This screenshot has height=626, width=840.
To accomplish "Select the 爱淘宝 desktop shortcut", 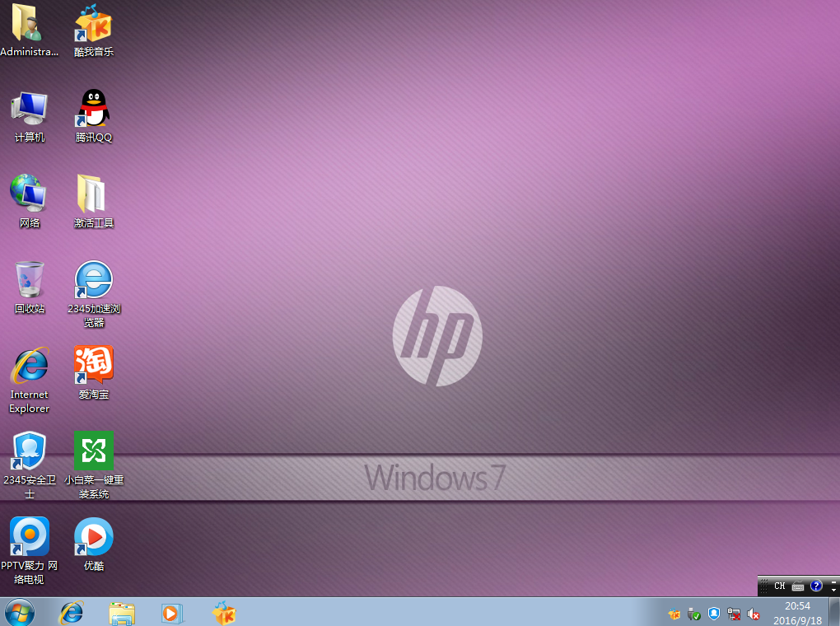I will [94, 373].
